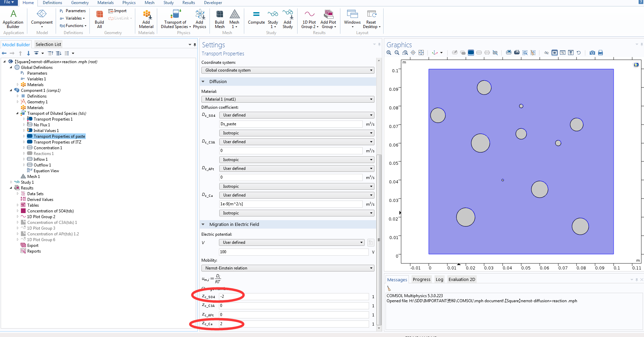Toggle the domain selection mode button

coord(471,53)
